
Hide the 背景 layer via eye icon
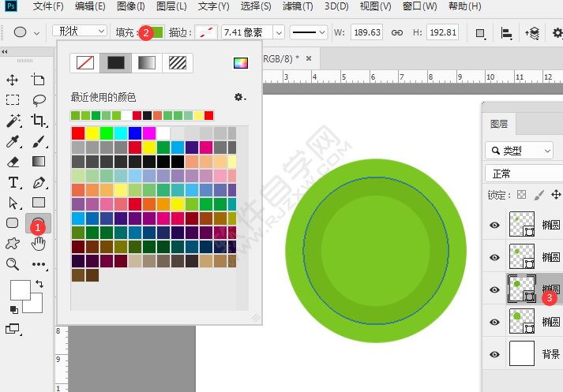[495, 353]
